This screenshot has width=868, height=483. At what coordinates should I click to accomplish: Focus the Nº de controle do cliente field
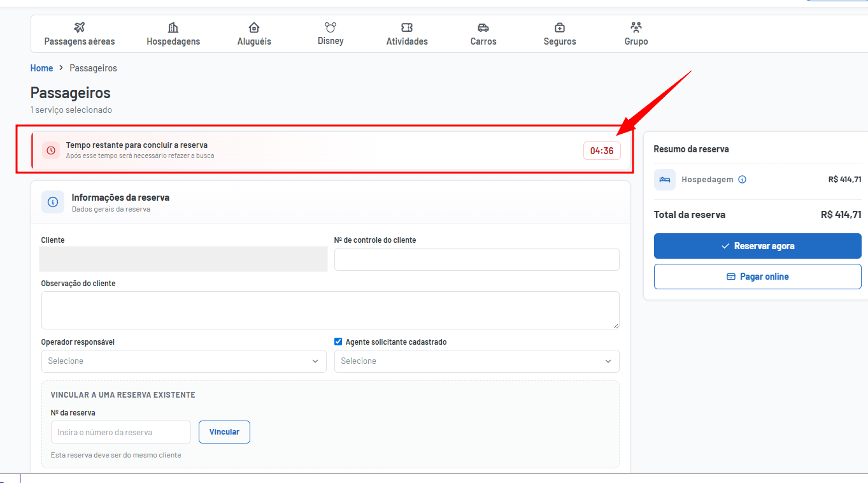tap(477, 259)
